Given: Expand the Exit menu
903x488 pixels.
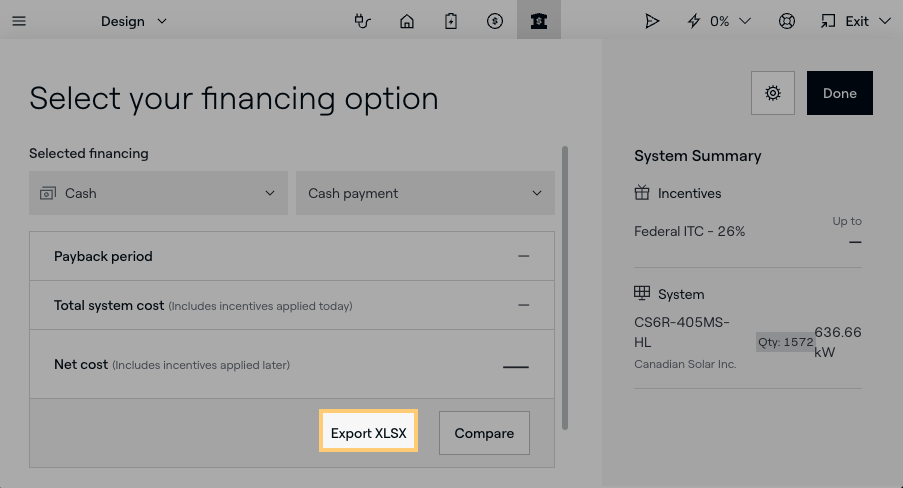Looking at the screenshot, I should point(855,21).
